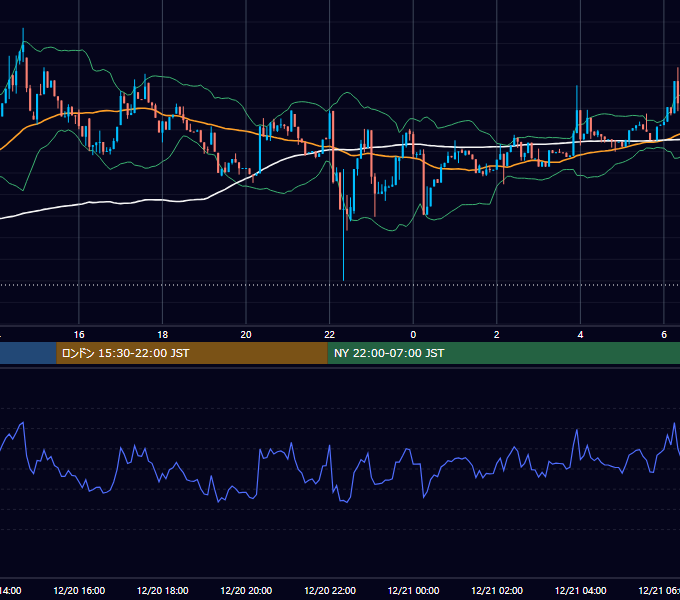
Task: Click the 16 hour label on the upper axis
Action: (x=79, y=335)
